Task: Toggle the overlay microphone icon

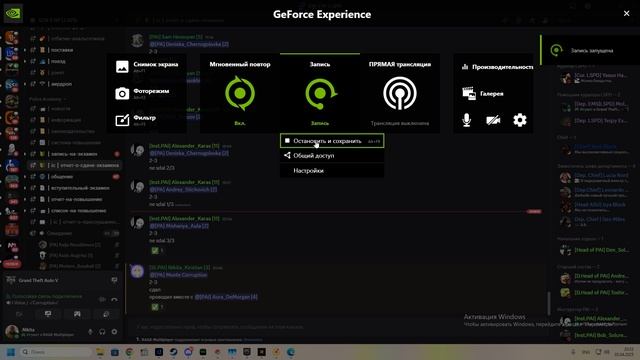Action: [467, 120]
